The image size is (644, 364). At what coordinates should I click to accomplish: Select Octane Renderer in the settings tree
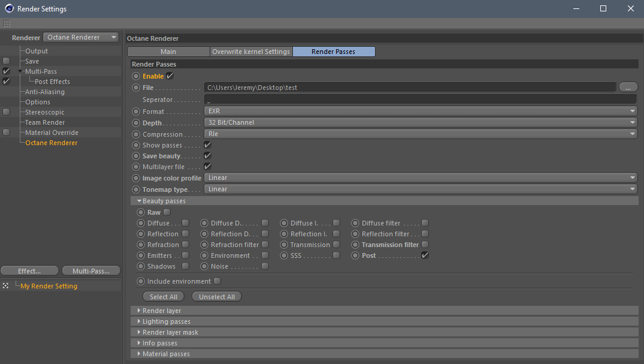(52, 143)
